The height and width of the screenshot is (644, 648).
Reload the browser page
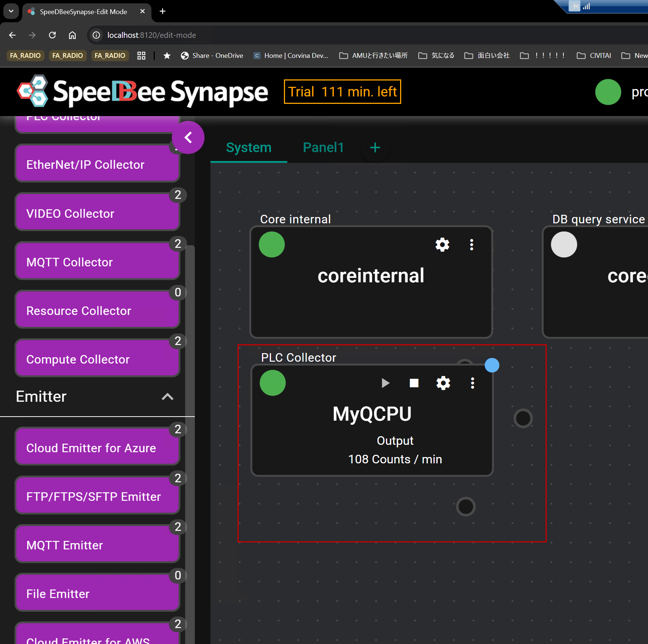pyautogui.click(x=52, y=35)
